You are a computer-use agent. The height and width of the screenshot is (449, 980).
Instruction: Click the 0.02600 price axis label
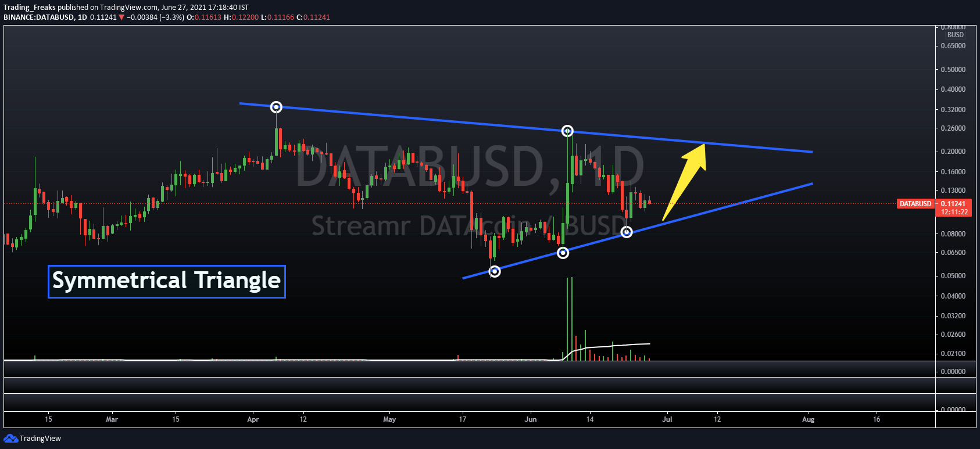coord(953,335)
